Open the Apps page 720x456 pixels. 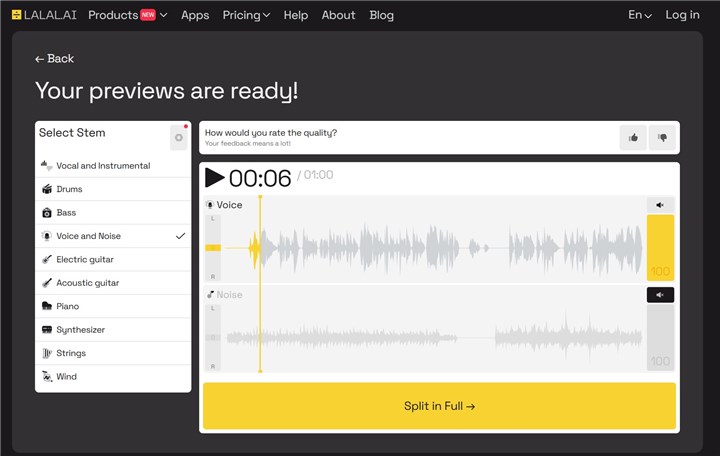click(x=195, y=15)
